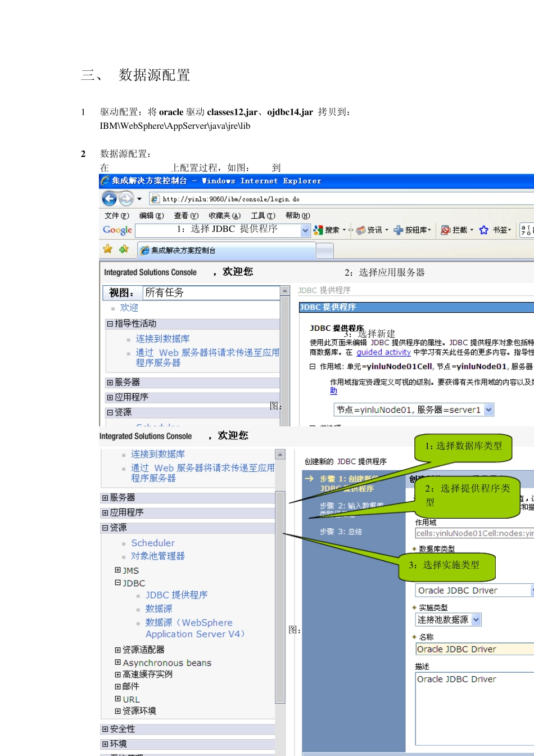Click the address bar showing yinlu:9060 URL
Image resolution: width=534 pixels, height=756 pixels.
(341, 199)
